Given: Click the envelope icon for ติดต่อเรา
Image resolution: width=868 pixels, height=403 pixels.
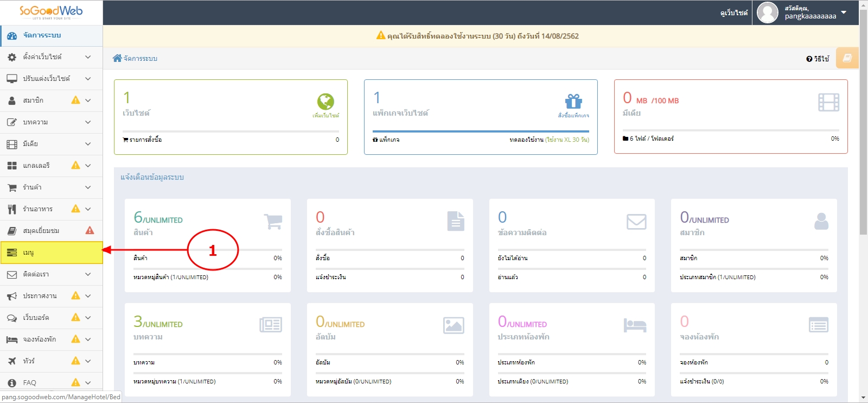Looking at the screenshot, I should (x=12, y=274).
